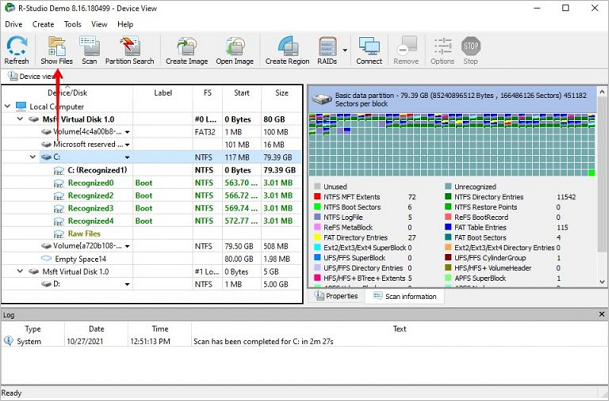Select the Recognized0 partition icon
This screenshot has width=609, height=401.
(59, 183)
